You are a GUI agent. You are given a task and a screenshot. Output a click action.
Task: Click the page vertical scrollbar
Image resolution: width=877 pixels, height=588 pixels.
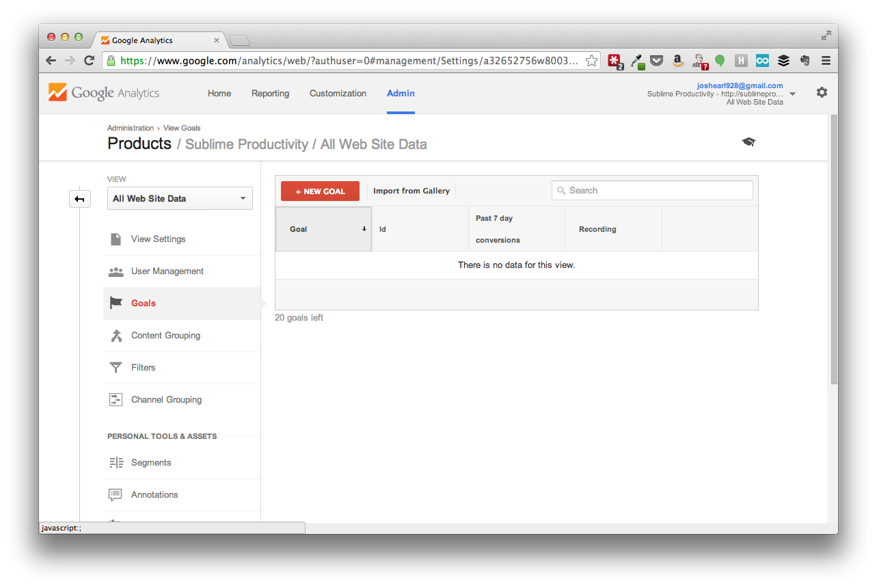click(x=833, y=250)
